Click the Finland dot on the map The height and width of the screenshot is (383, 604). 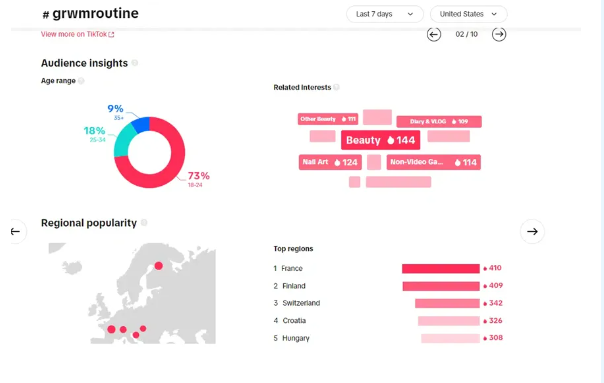click(158, 265)
